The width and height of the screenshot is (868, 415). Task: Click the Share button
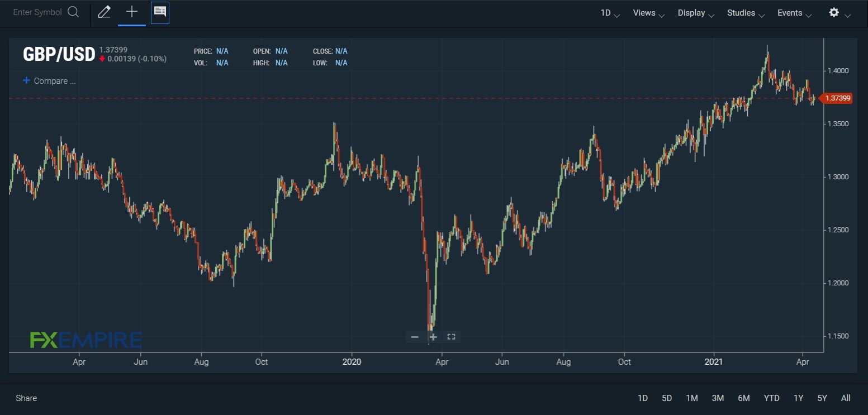(26, 398)
